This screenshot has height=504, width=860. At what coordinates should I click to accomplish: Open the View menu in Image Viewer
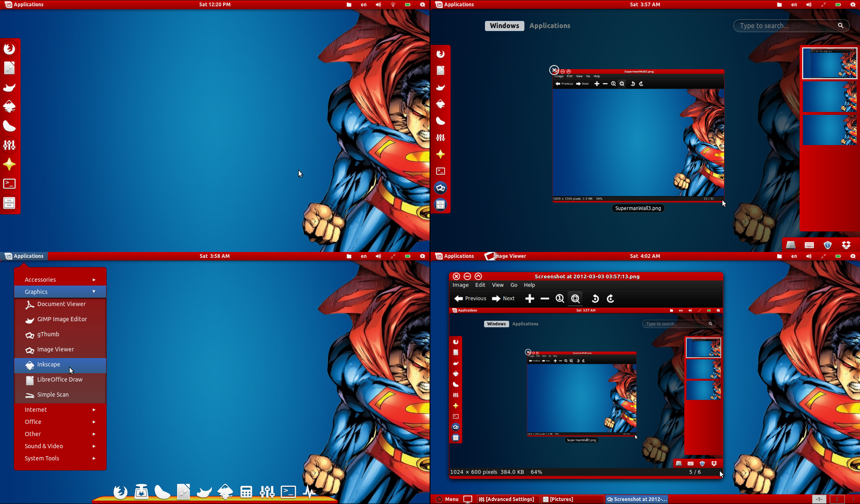coord(498,285)
